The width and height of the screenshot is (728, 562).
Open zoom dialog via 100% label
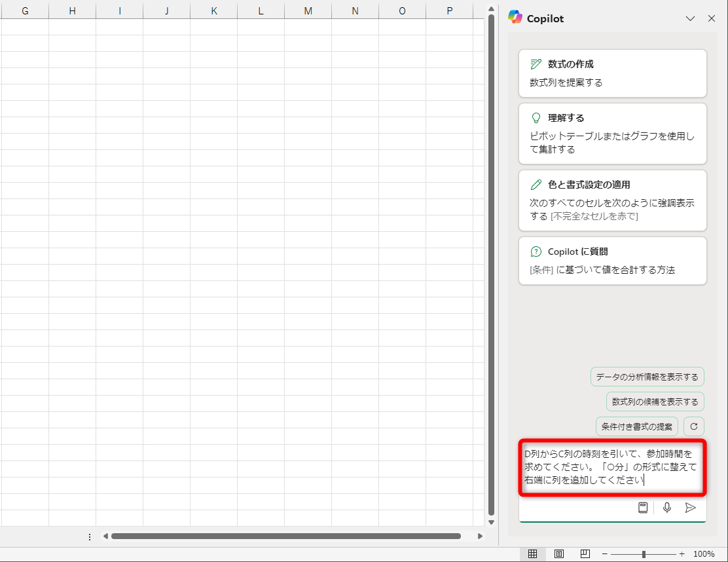(704, 553)
